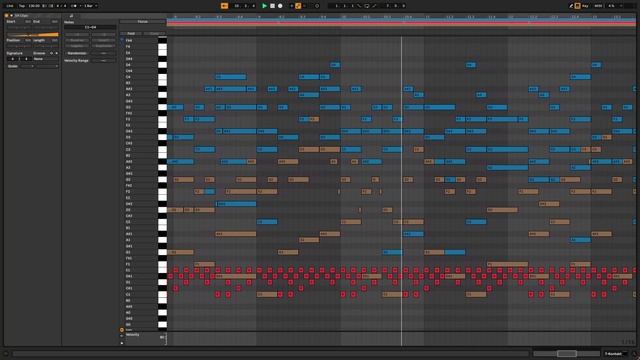The height and width of the screenshot is (360, 640).
Task: Click the Duplicate notes button
Action: (104, 46)
